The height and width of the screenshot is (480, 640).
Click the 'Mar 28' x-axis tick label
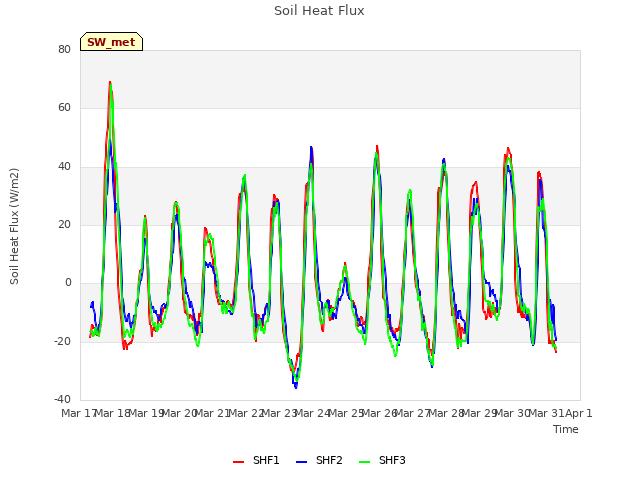point(445,413)
